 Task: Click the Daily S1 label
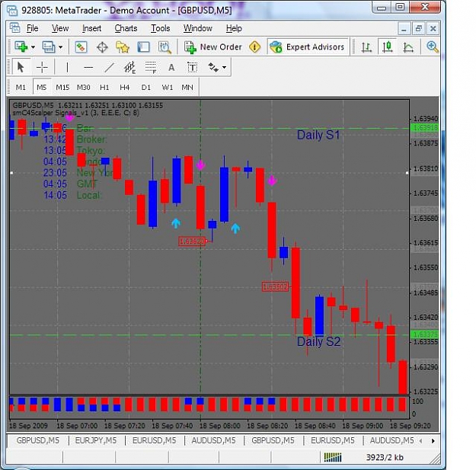click(318, 135)
